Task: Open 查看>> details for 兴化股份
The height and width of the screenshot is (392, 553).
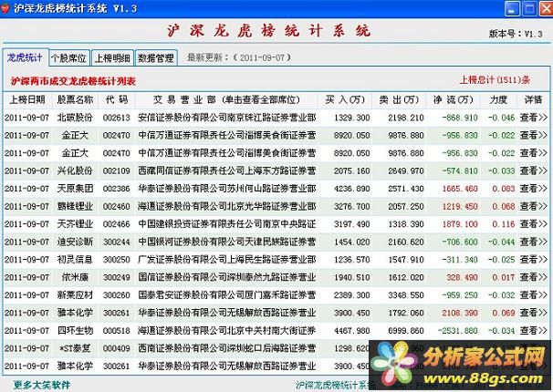Action: (x=533, y=170)
